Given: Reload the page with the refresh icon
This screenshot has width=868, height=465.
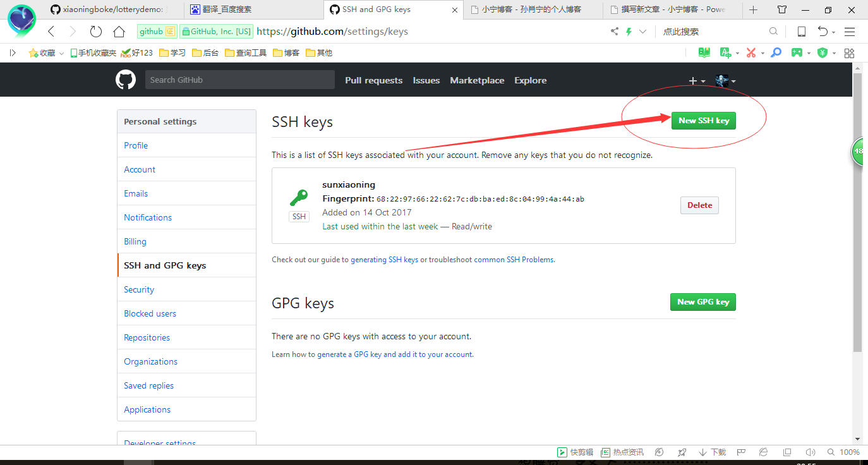Looking at the screenshot, I should click(95, 32).
